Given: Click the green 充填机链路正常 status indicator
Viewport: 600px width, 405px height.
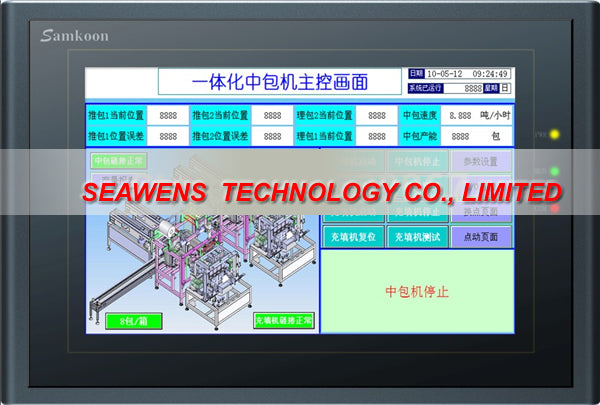Looking at the screenshot, I should [x=283, y=321].
